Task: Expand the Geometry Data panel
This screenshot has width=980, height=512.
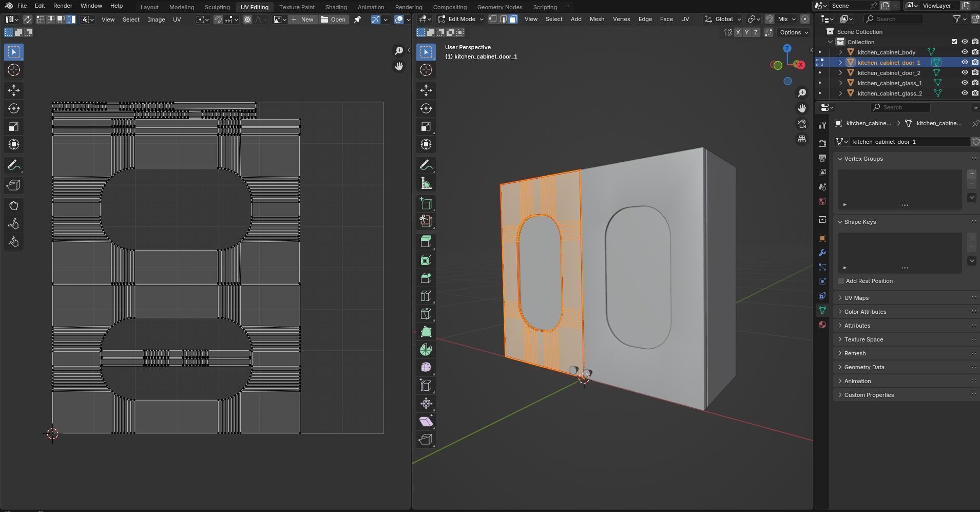Action: tap(864, 367)
